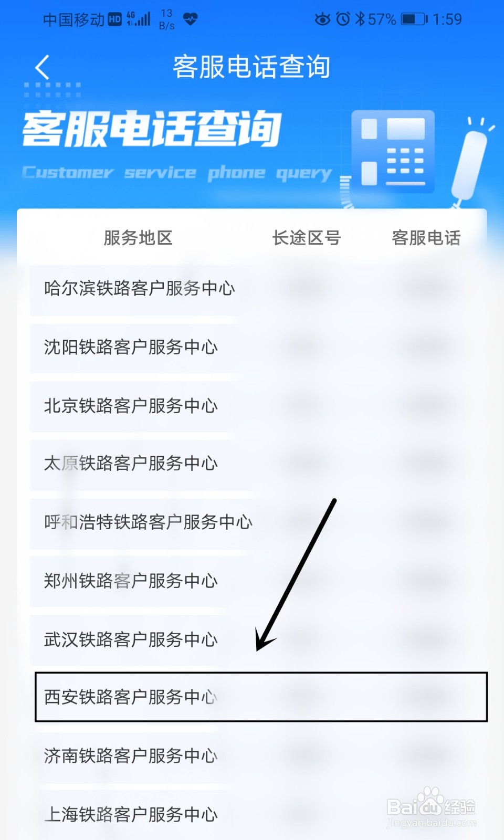Tap the battery indicator icon
504x840 pixels.
coord(414,19)
